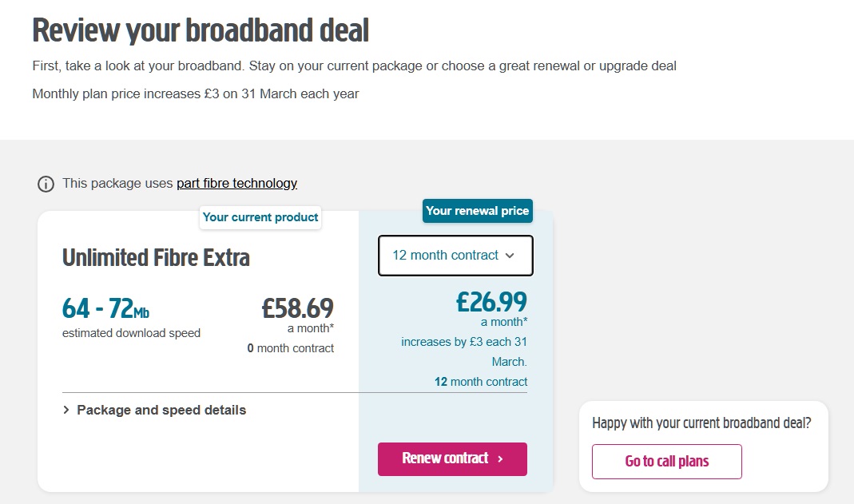Image resolution: width=854 pixels, height=504 pixels.
Task: Expand Package and speed details
Action: pyautogui.click(x=154, y=411)
